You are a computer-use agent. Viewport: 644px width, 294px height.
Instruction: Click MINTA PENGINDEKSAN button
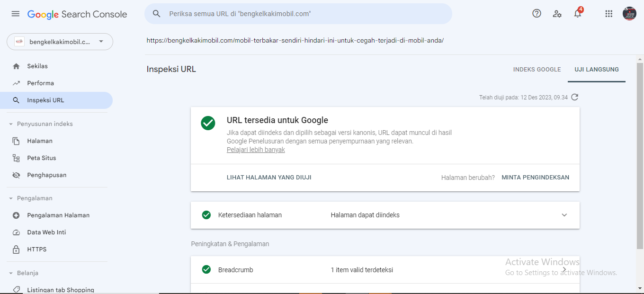click(536, 178)
